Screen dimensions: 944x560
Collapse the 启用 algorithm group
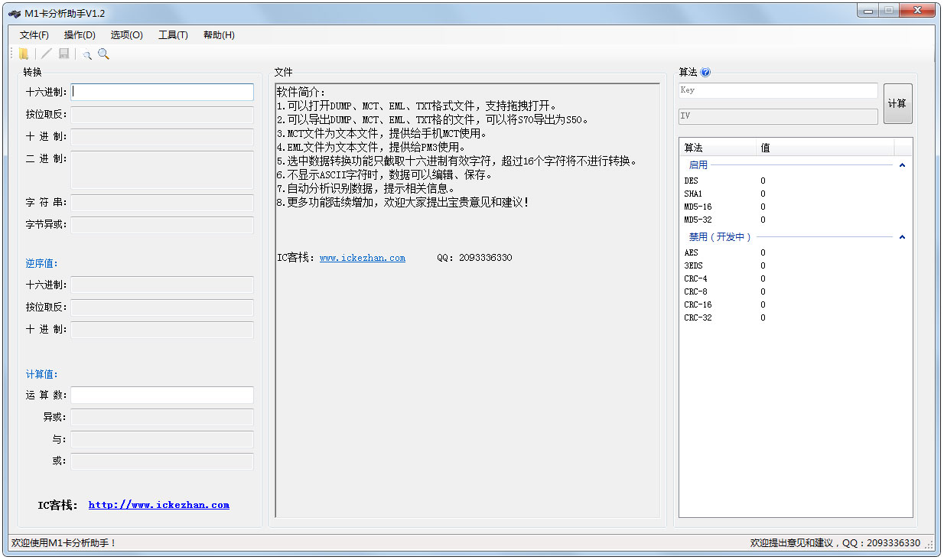pos(902,164)
